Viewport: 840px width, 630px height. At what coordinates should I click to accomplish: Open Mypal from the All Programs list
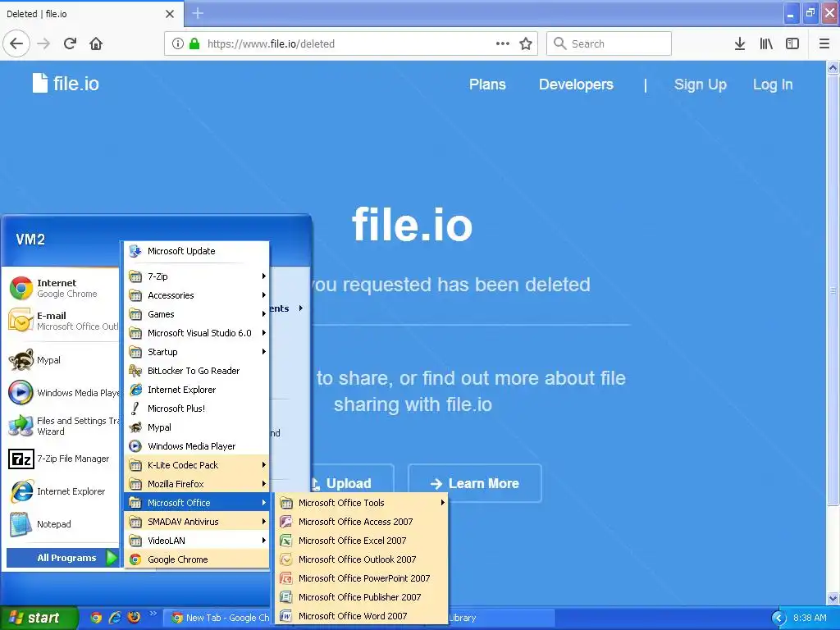[x=197, y=427]
